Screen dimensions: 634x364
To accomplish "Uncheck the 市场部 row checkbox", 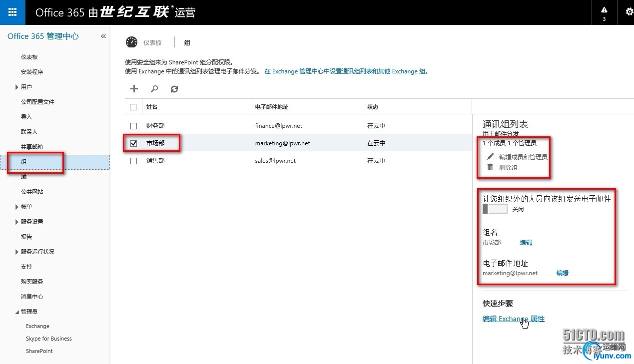I will pos(133,143).
